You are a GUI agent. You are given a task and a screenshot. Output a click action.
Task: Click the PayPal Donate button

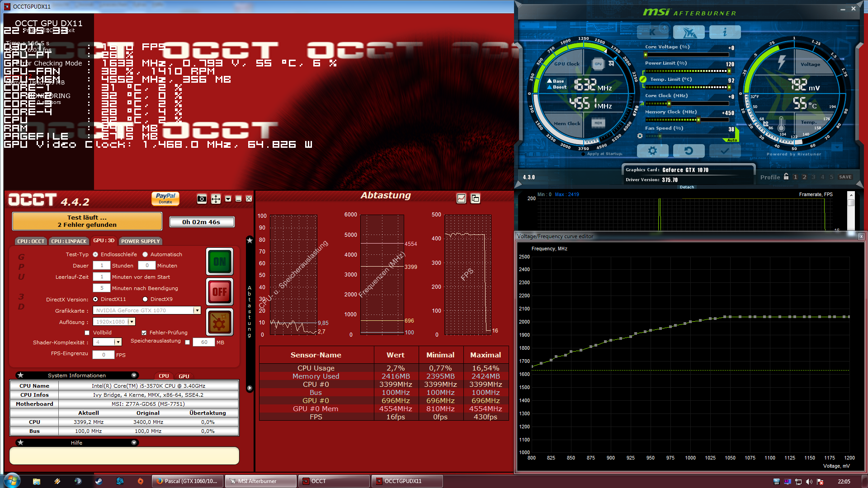point(165,198)
